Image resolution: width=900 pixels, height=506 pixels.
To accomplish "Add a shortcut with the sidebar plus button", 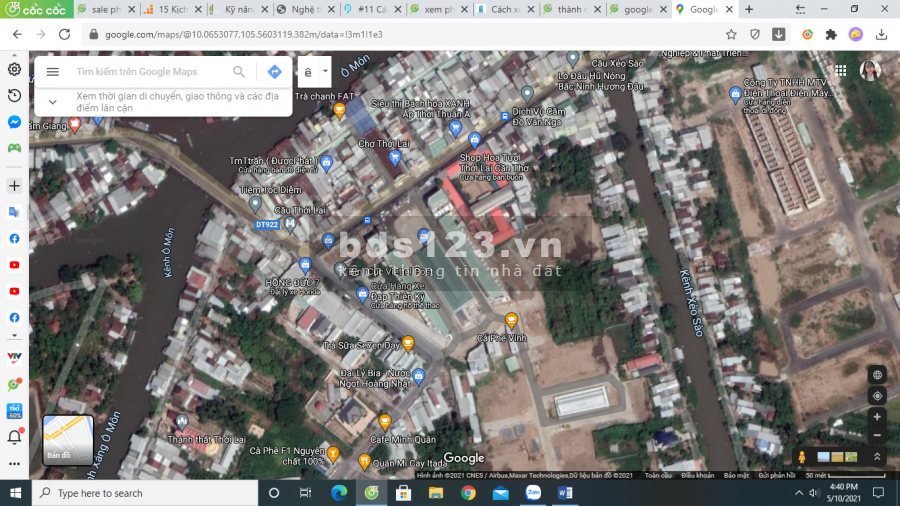I will click(14, 186).
